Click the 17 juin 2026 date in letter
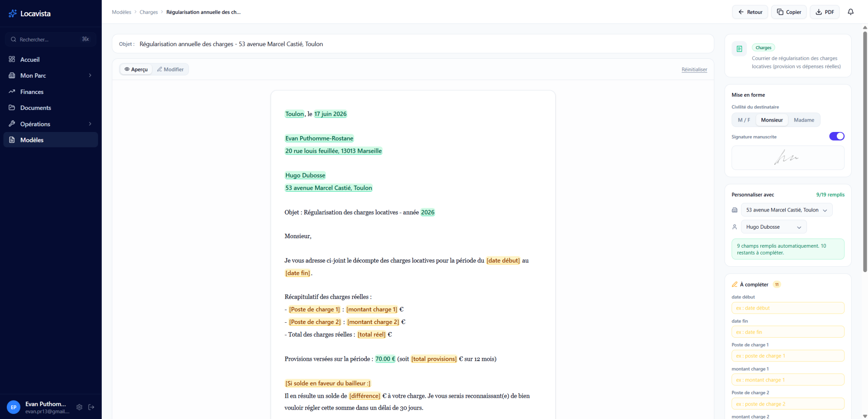Image resolution: width=868 pixels, height=419 pixels. 330,114
